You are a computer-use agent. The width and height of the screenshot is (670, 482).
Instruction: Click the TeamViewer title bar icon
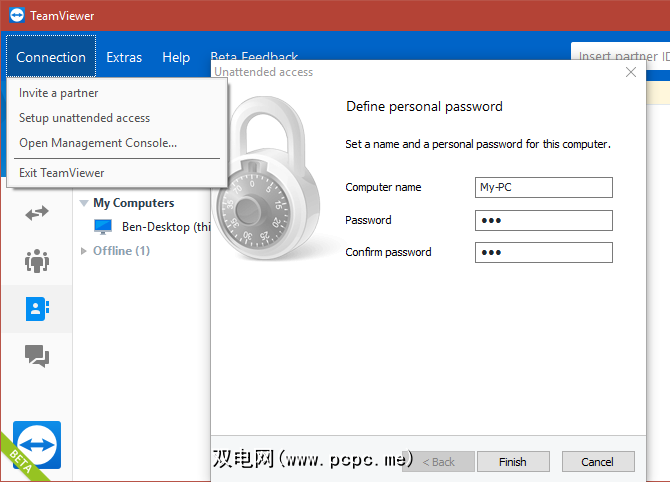pyautogui.click(x=17, y=15)
